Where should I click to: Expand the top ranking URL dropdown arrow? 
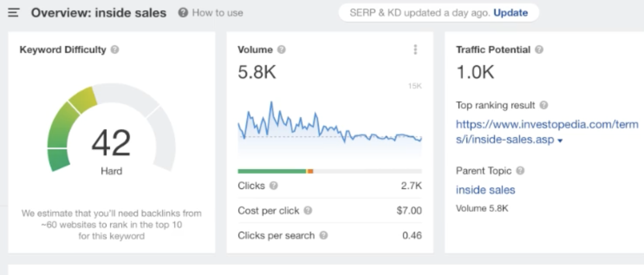pos(560,141)
